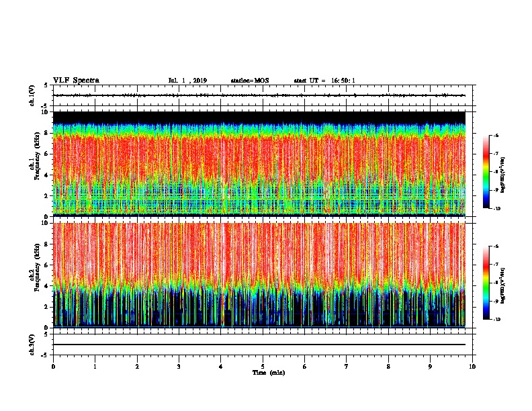The height and width of the screenshot is (411, 532).
Task: Click the ch.1 voltage waveform trace
Action: pyautogui.click(x=259, y=95)
